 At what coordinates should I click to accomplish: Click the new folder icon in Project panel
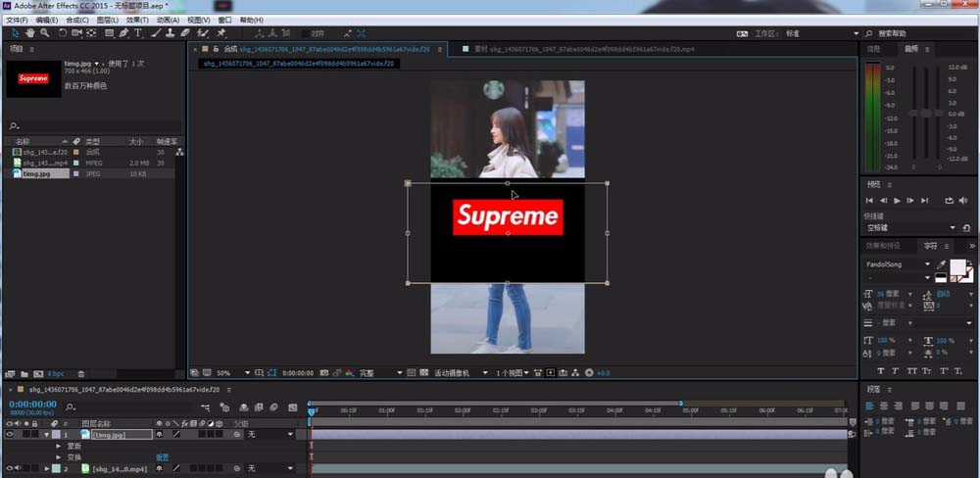tap(24, 373)
